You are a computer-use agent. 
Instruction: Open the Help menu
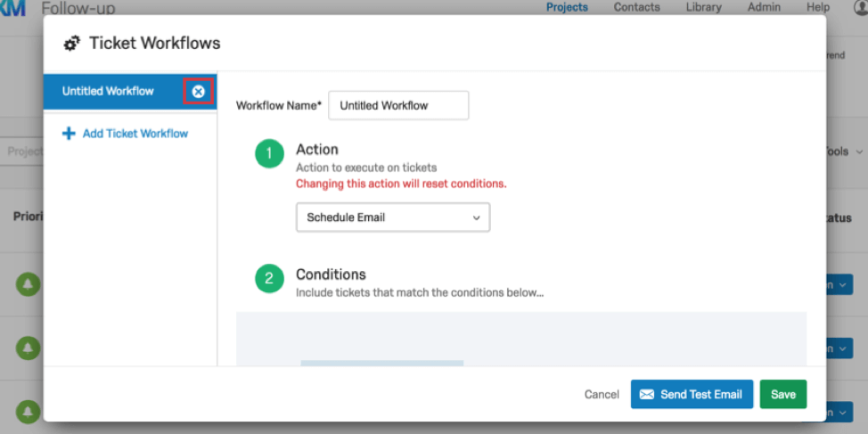817,7
